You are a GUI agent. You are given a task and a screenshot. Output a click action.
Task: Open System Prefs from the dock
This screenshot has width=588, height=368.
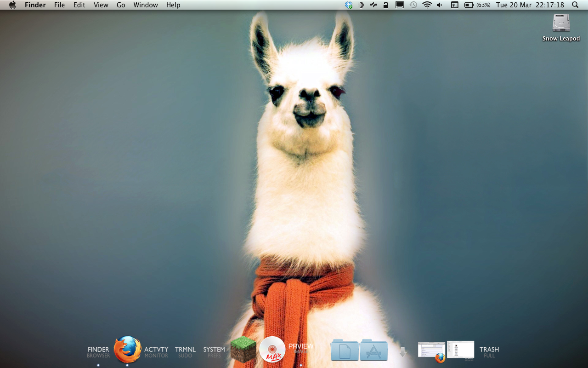[x=214, y=352]
